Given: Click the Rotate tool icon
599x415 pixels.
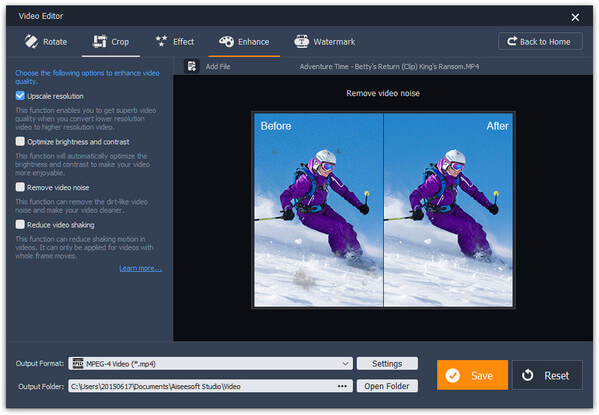Looking at the screenshot, I should click(x=31, y=41).
